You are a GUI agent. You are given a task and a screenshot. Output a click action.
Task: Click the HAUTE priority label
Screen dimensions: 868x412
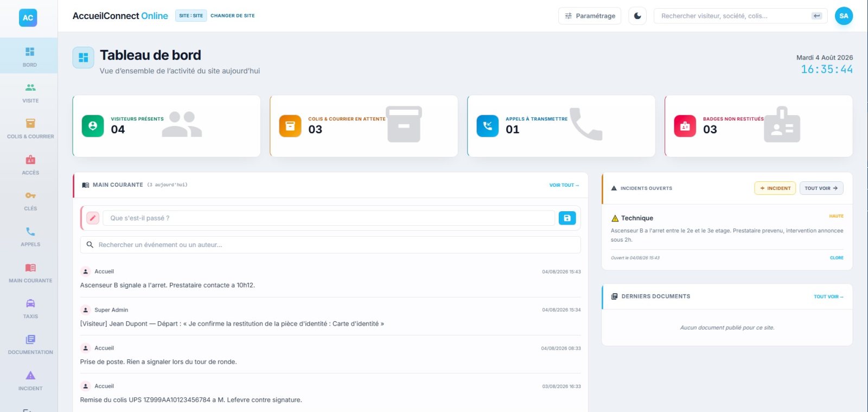coord(836,216)
